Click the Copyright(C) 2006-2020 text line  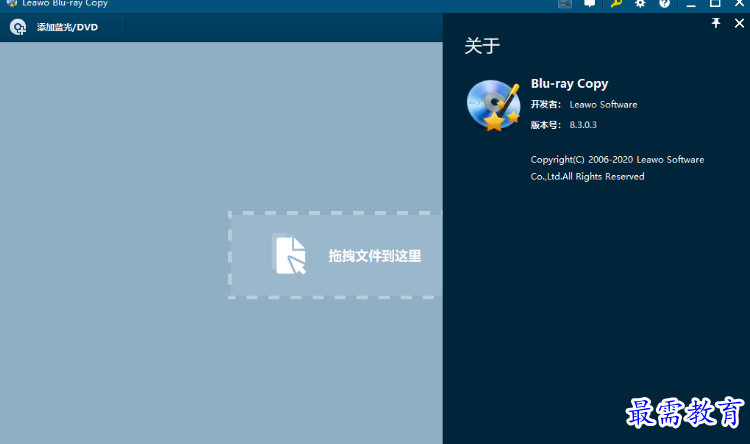pos(617,160)
